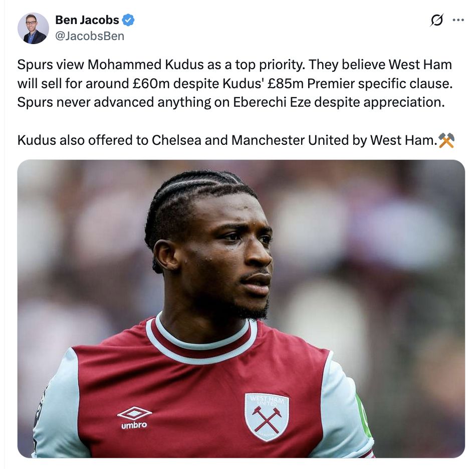The image size is (476, 469).
Task: Click the "£60m" figure in the tweet
Action: [151, 84]
